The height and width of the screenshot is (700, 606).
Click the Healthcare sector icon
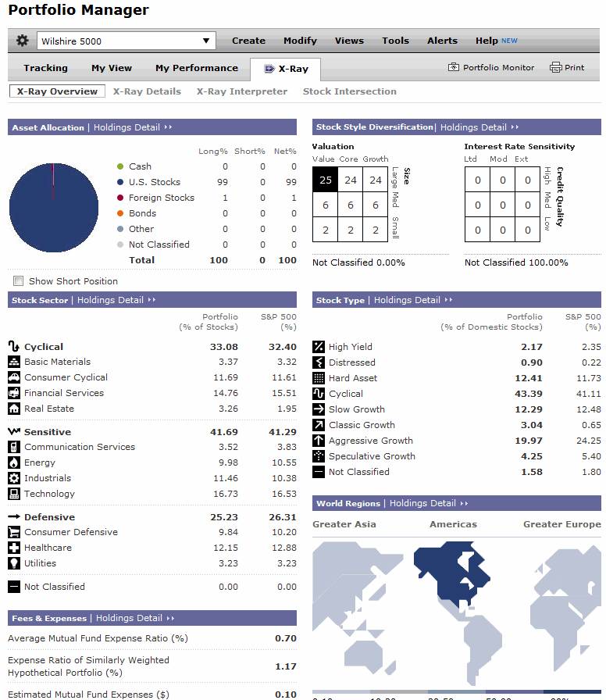pos(14,548)
